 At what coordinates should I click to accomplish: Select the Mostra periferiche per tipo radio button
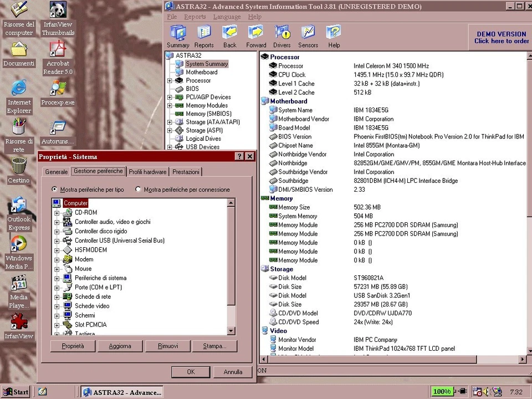tap(54, 190)
